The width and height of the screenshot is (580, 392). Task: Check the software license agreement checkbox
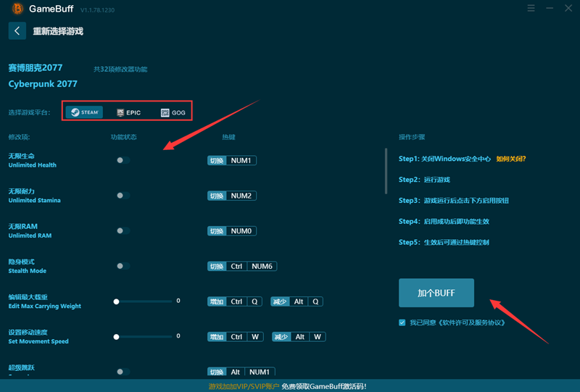point(402,322)
